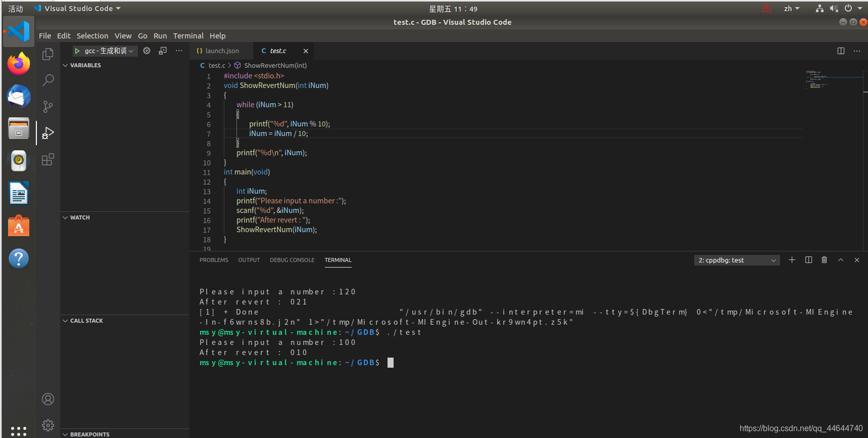
Task: Open Help from the dock
Action: coord(19,258)
